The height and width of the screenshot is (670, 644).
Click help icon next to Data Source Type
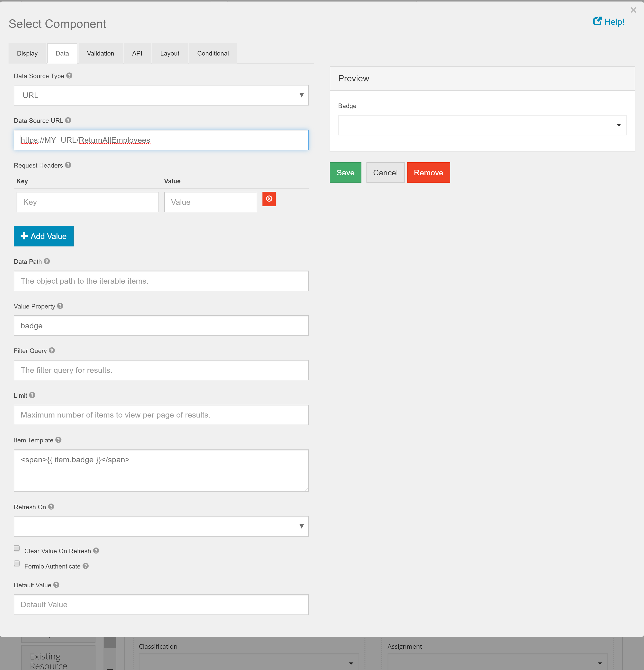click(69, 76)
